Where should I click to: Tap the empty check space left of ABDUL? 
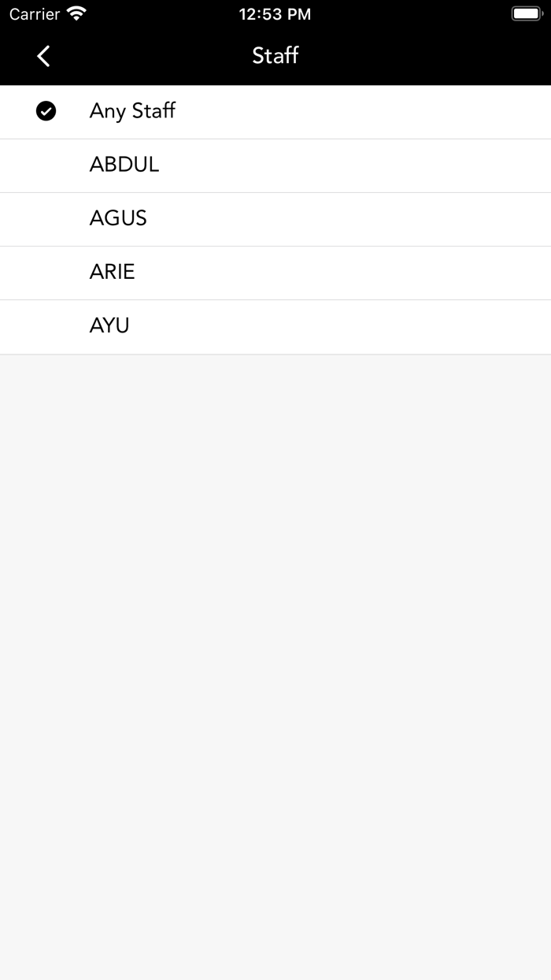tap(46, 165)
